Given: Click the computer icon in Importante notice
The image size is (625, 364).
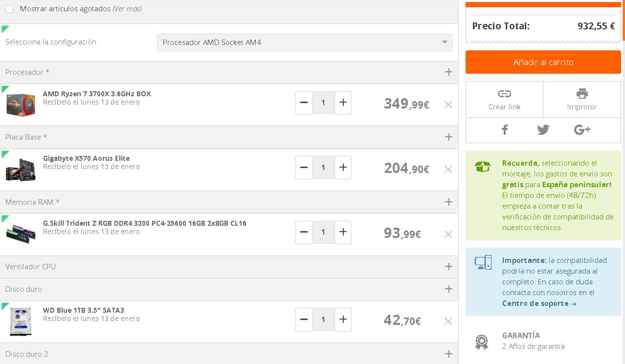Looking at the screenshot, I should pos(483,262).
